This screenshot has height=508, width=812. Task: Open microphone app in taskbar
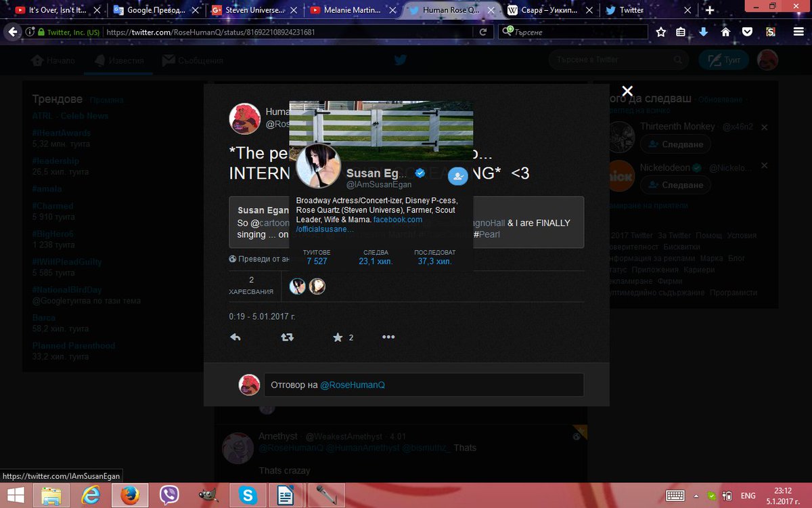pos(326,495)
